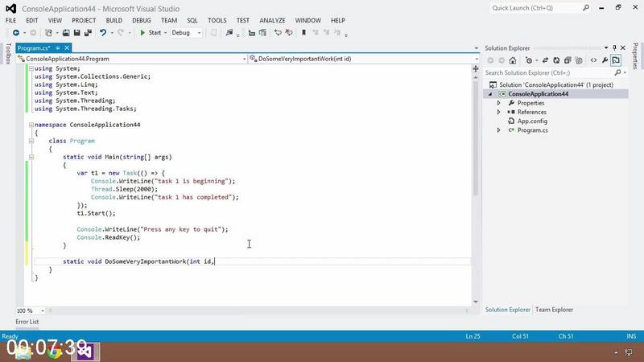Open a file with the toolbar Open icon

[x=66, y=33]
